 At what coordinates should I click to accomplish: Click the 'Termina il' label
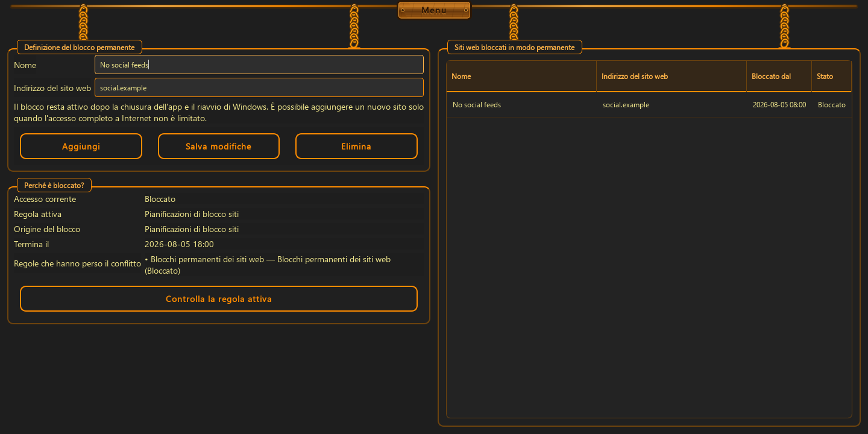(31, 244)
